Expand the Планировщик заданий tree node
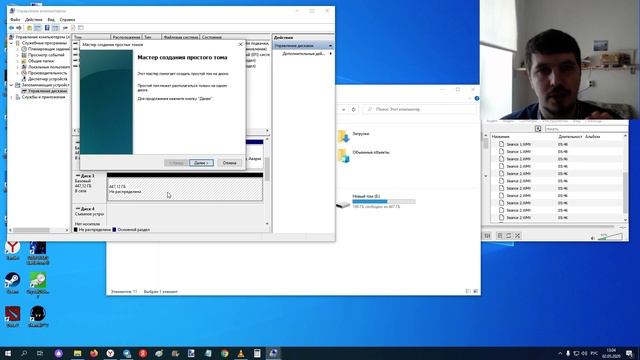This screenshot has height=360, width=640. click(x=18, y=49)
